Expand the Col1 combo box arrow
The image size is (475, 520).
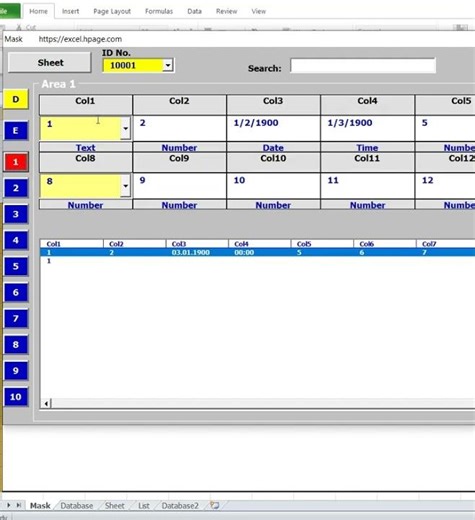pos(126,128)
